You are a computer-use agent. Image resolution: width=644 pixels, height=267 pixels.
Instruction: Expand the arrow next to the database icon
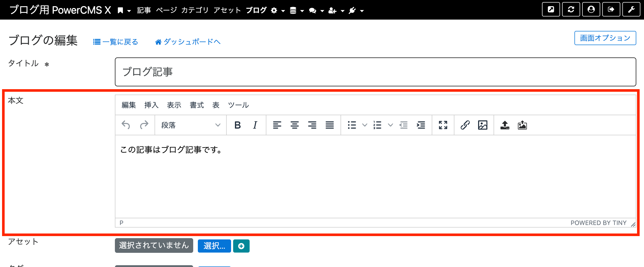(x=302, y=11)
